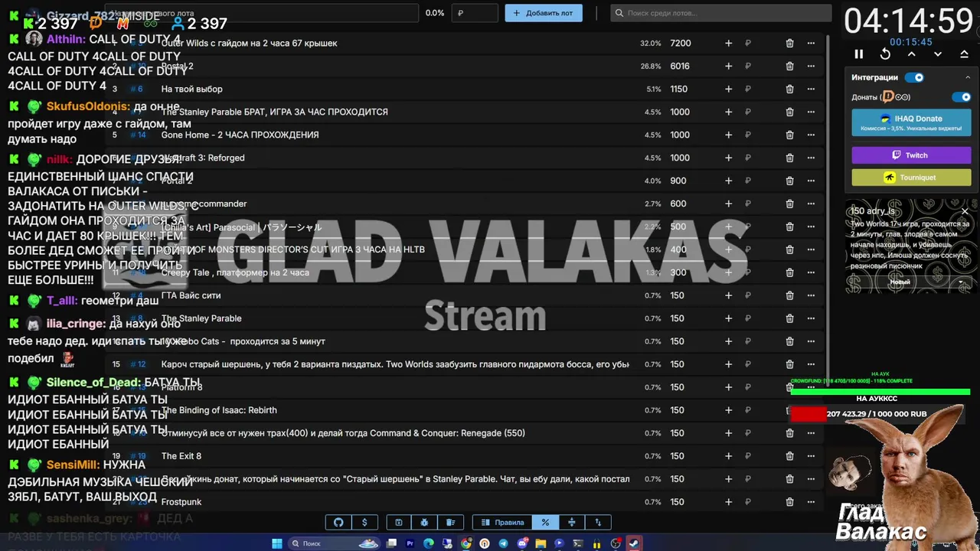Click the 'Добавить лот' button
Image resolution: width=980 pixels, height=551 pixels.
click(x=544, y=13)
